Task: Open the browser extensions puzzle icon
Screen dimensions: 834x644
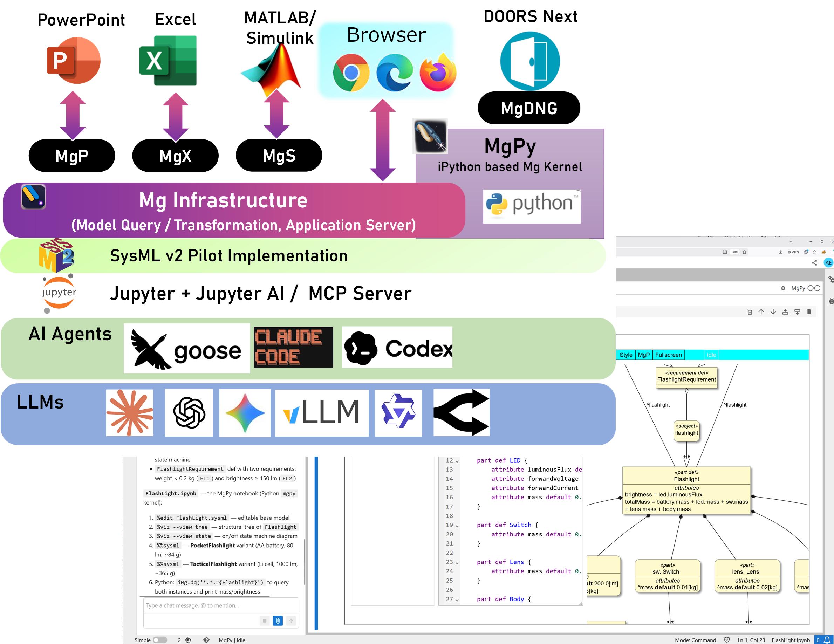Action: click(x=814, y=252)
